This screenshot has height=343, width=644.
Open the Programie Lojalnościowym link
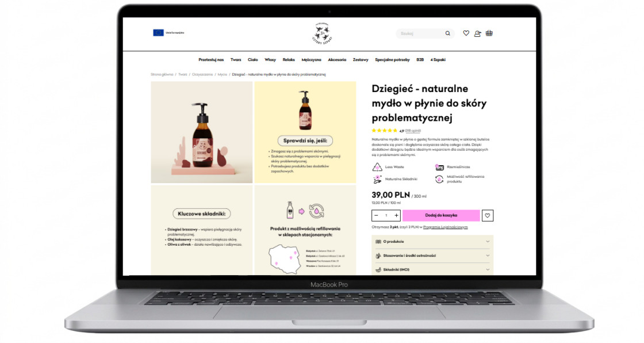(x=445, y=227)
